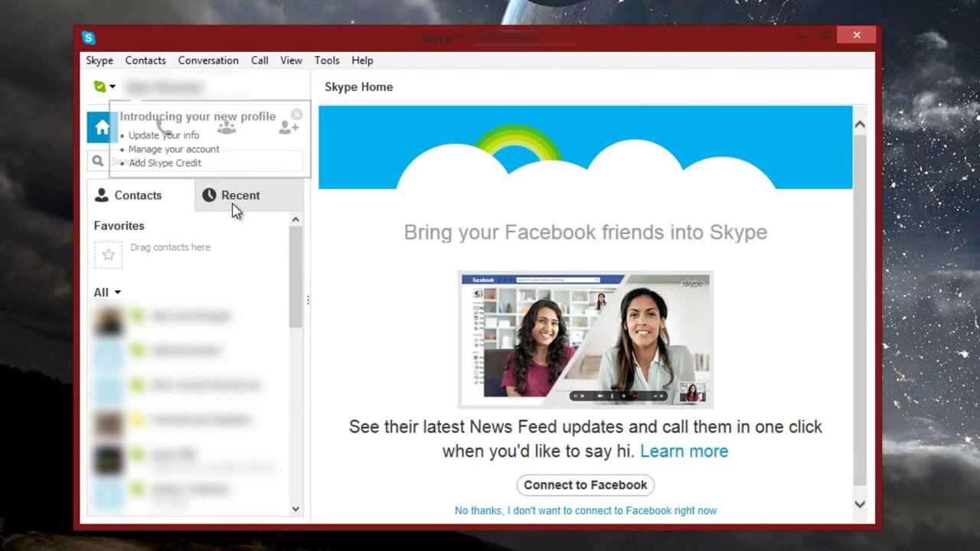Open the Skype menu
This screenshot has width=980, height=551.
pyautogui.click(x=100, y=60)
